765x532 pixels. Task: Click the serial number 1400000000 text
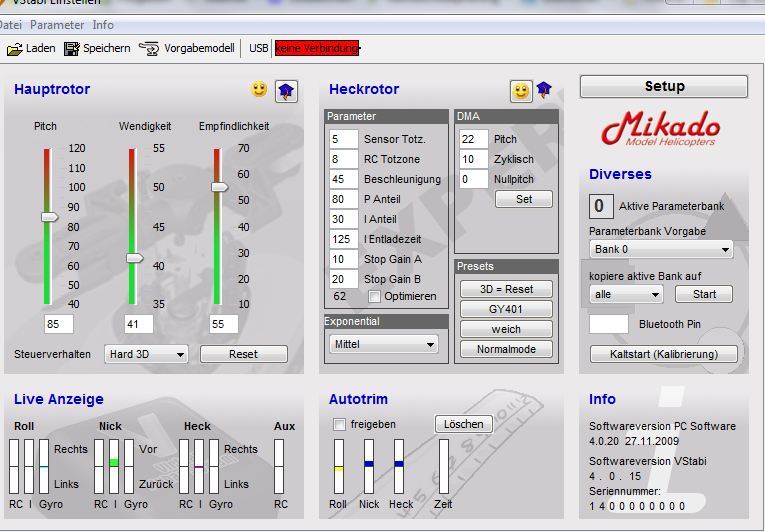click(x=637, y=506)
